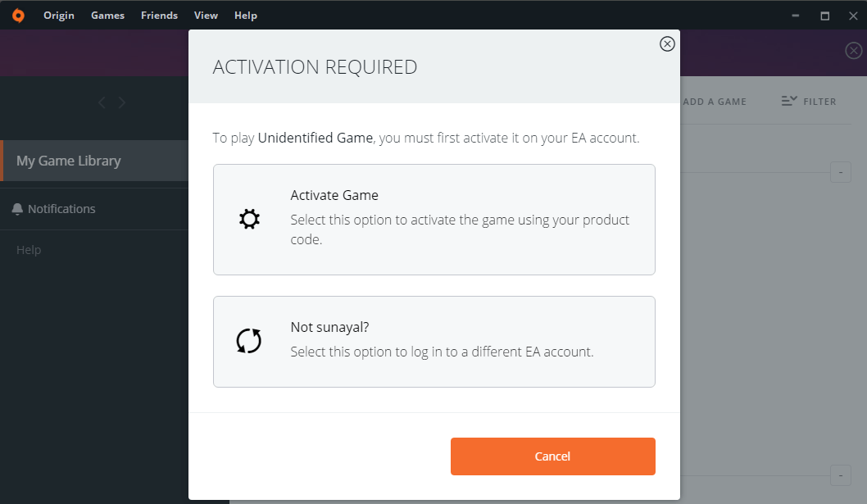Go back using the left navigation arrow
867x504 pixels.
(102, 102)
